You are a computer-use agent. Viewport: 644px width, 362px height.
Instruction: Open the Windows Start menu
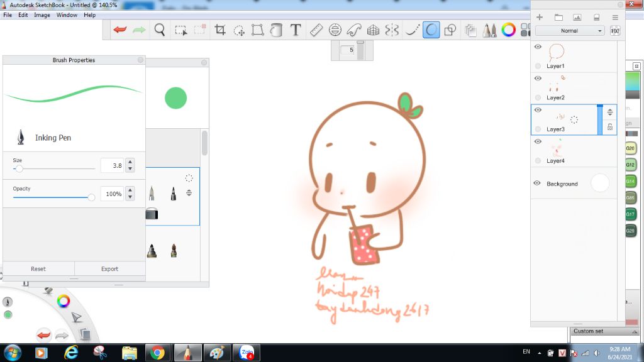[13, 353]
